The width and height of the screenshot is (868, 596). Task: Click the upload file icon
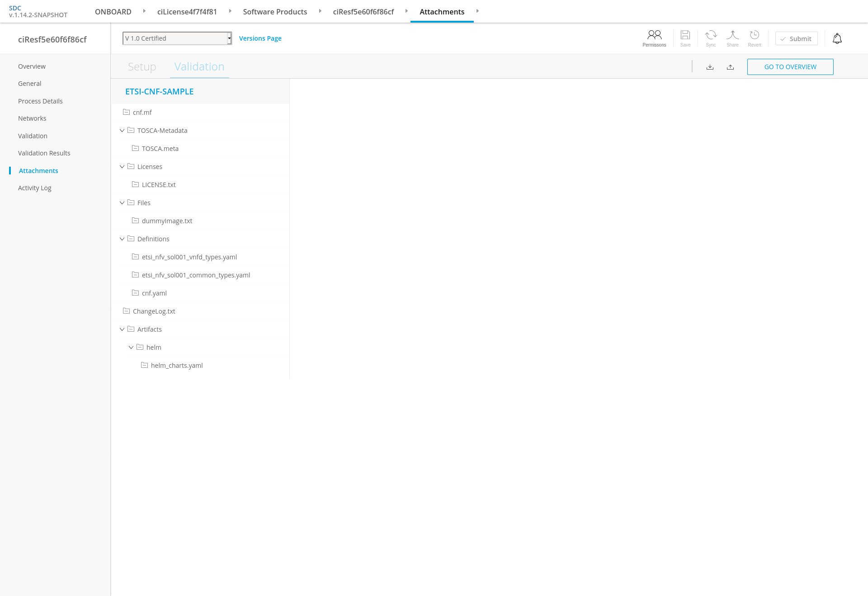point(731,67)
